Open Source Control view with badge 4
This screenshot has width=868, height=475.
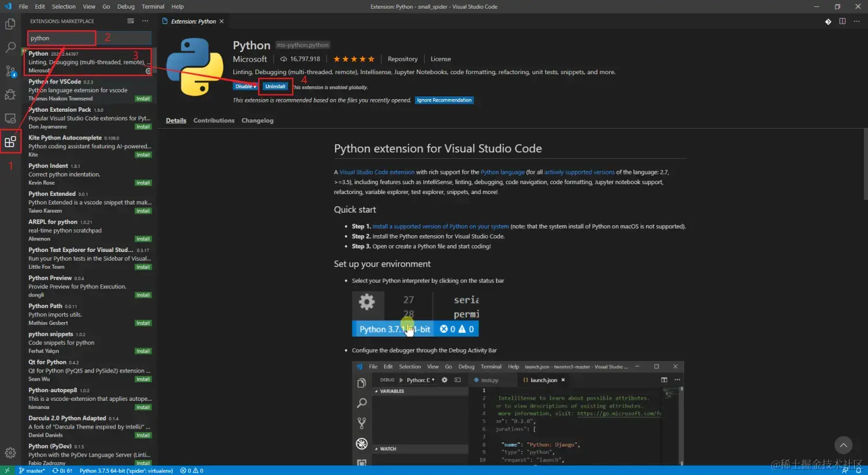[x=10, y=71]
